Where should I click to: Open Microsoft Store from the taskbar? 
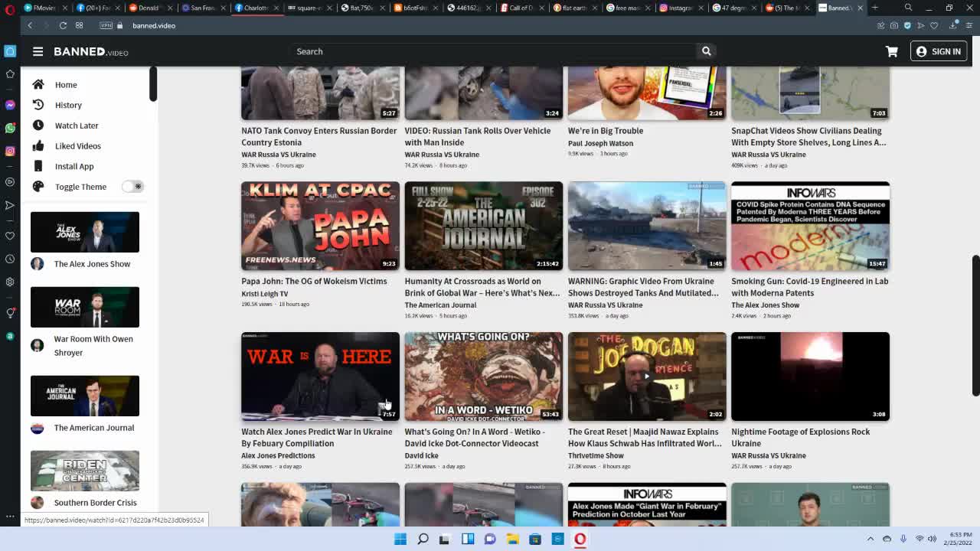(x=535, y=539)
